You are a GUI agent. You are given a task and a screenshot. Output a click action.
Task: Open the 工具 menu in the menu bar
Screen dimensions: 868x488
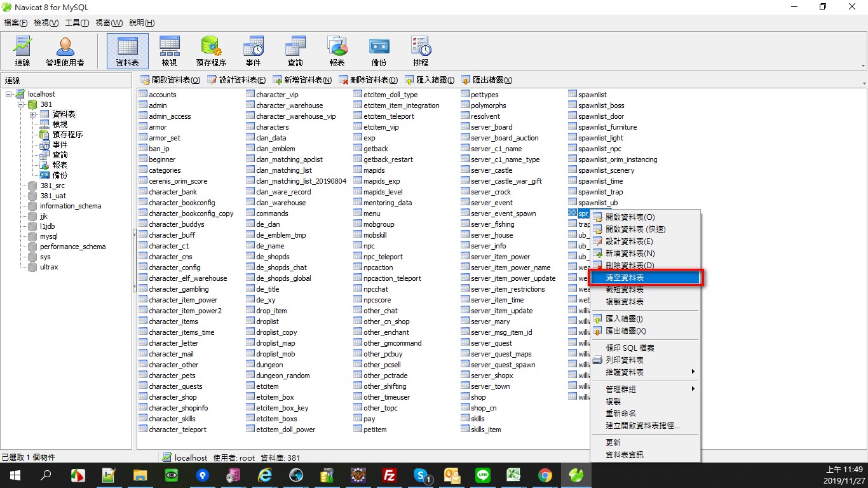77,23
